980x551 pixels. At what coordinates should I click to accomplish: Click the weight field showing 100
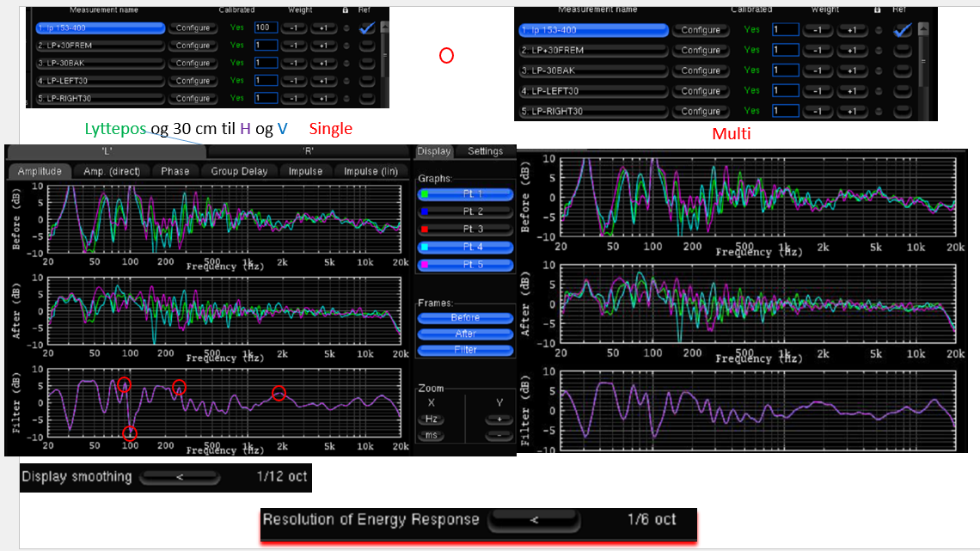[266, 28]
